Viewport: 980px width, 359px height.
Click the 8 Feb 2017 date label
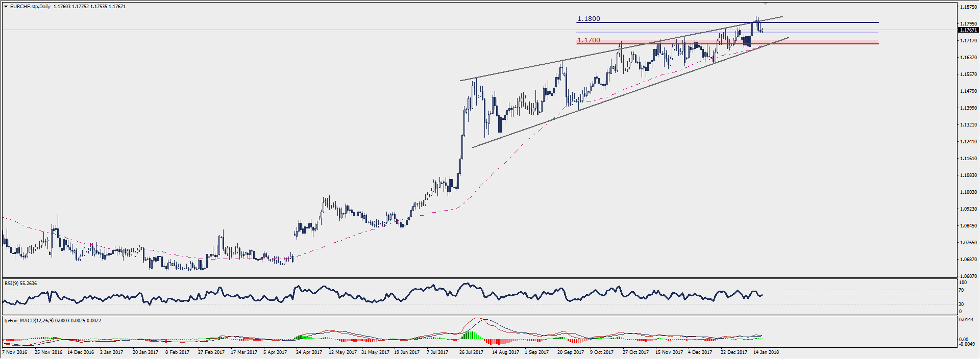click(177, 352)
